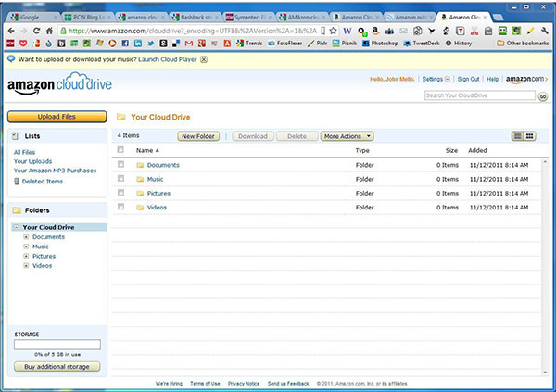Open a new browser tab
556x392 pixels.
click(498, 17)
